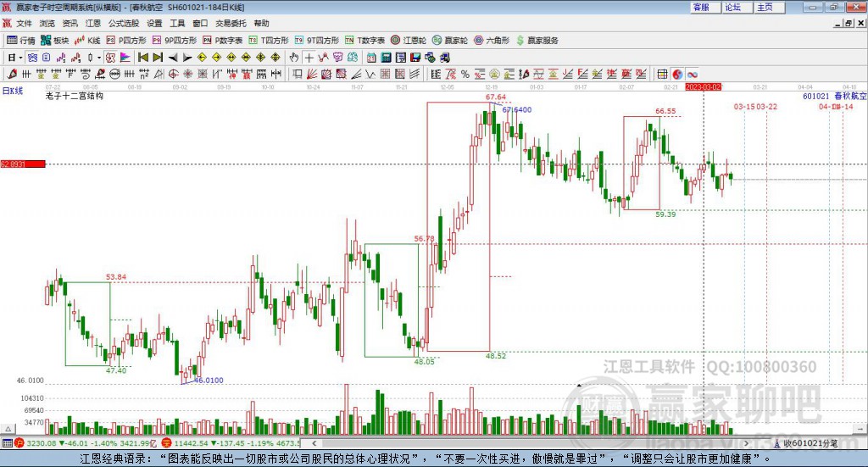The height and width of the screenshot is (467, 868).
Task: Click the red 62.8931 price marker
Action: click(x=23, y=164)
